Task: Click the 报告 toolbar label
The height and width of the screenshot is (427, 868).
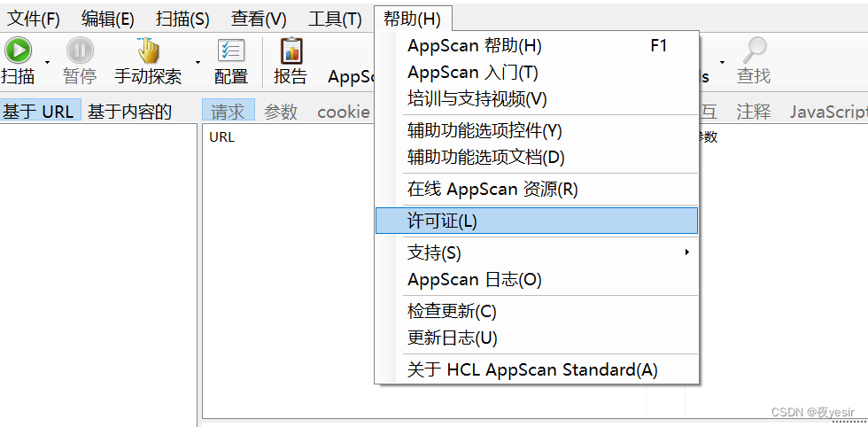Action: [x=291, y=76]
